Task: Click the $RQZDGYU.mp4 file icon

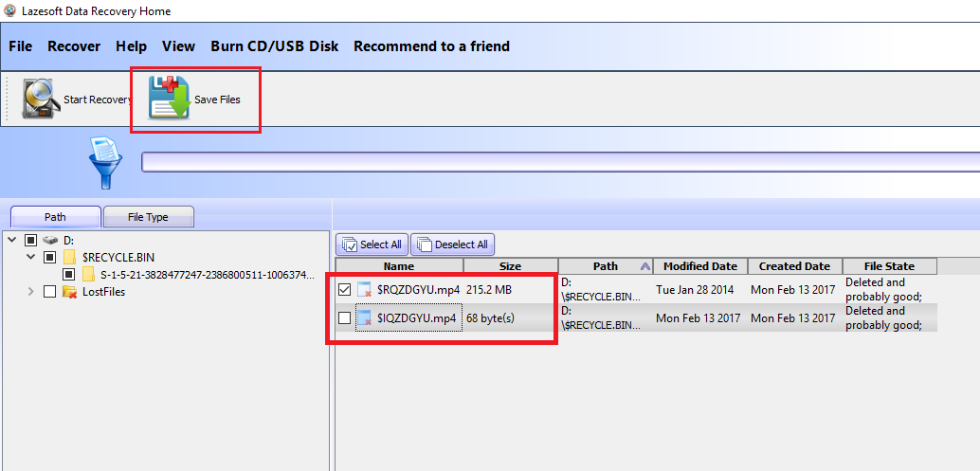Action: point(365,290)
